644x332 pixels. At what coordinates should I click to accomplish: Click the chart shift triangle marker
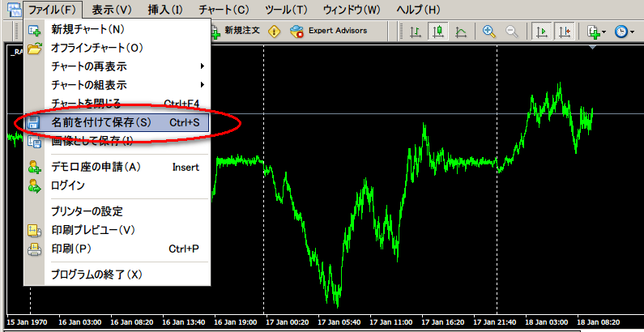point(592,47)
